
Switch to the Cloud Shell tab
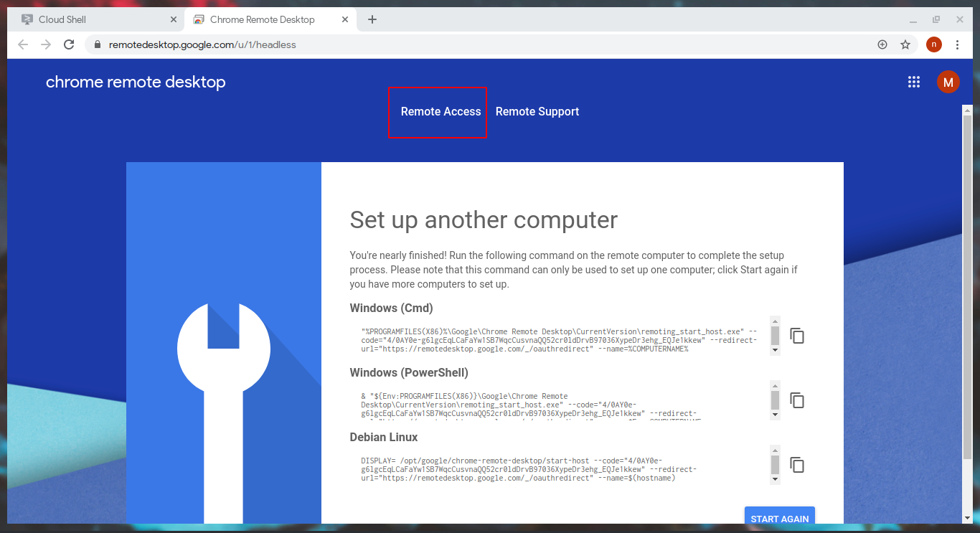[x=97, y=19]
